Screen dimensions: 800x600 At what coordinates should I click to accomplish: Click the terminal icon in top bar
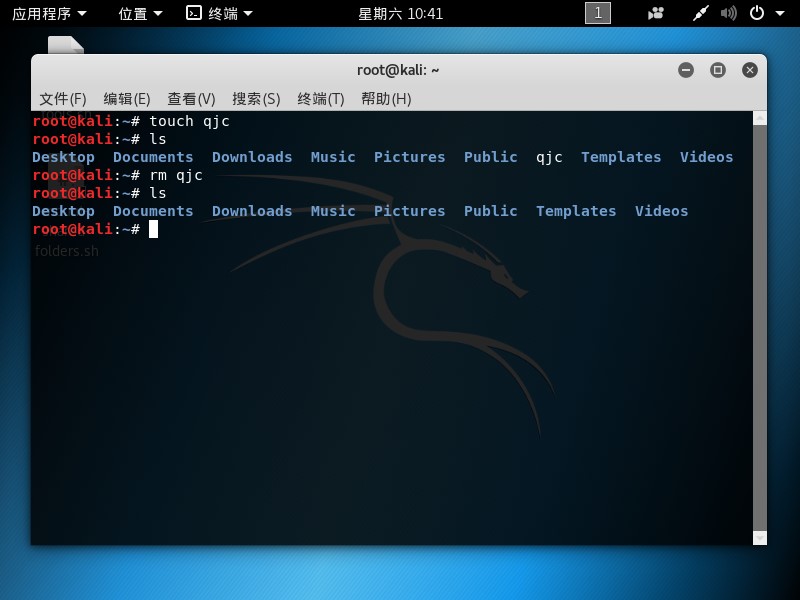194,13
